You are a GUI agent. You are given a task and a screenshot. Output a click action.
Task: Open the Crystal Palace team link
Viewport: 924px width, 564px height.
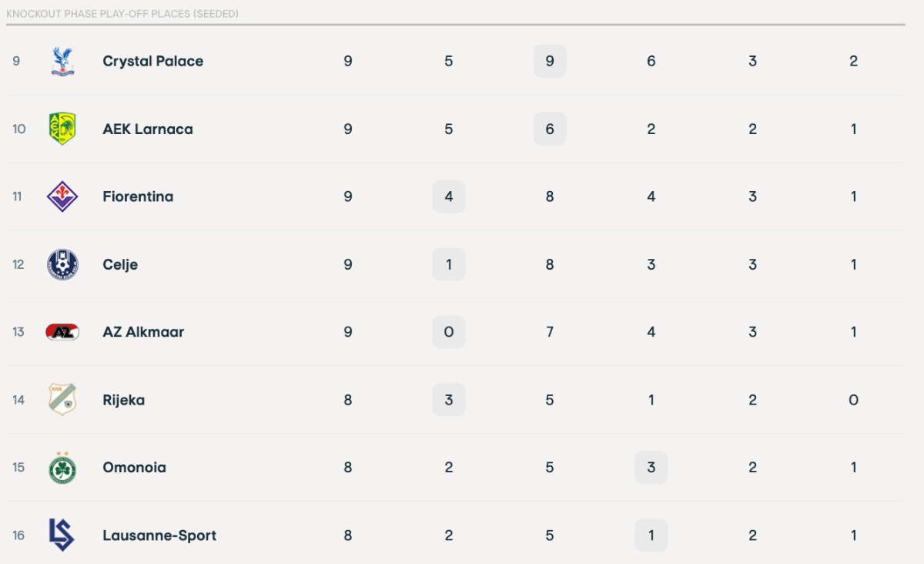152,62
